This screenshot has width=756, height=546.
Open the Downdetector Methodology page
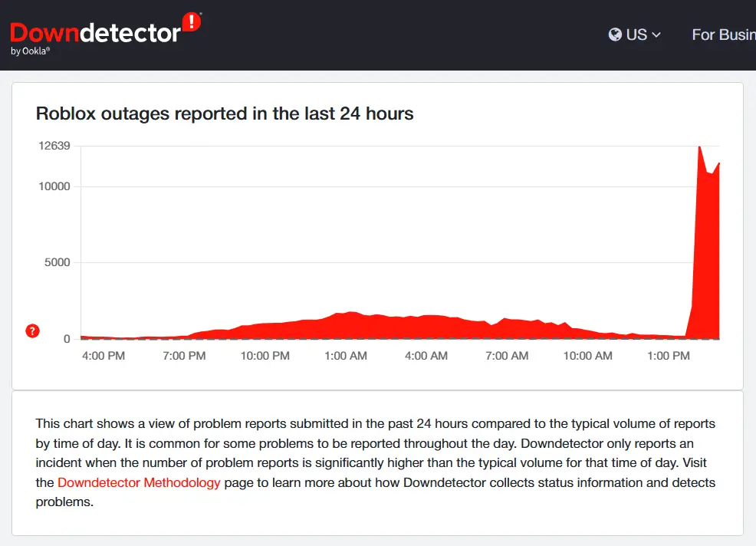tap(139, 482)
